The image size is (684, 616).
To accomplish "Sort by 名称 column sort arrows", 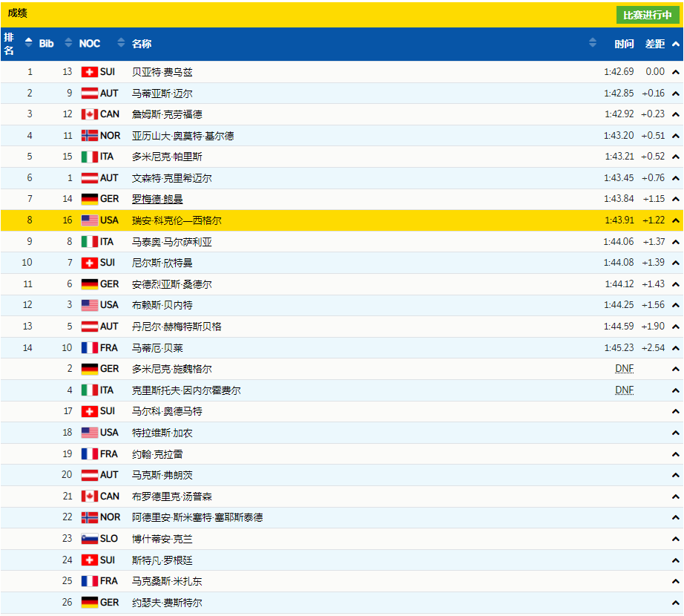I will click(x=592, y=43).
